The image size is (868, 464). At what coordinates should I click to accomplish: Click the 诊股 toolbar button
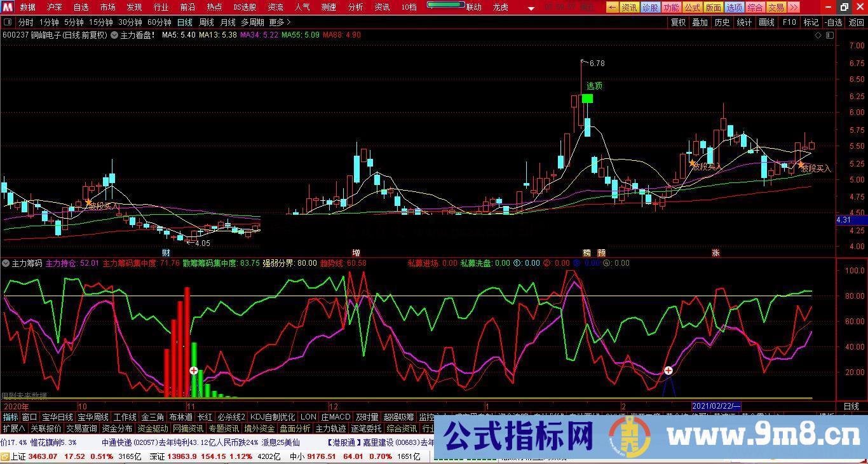point(649,8)
